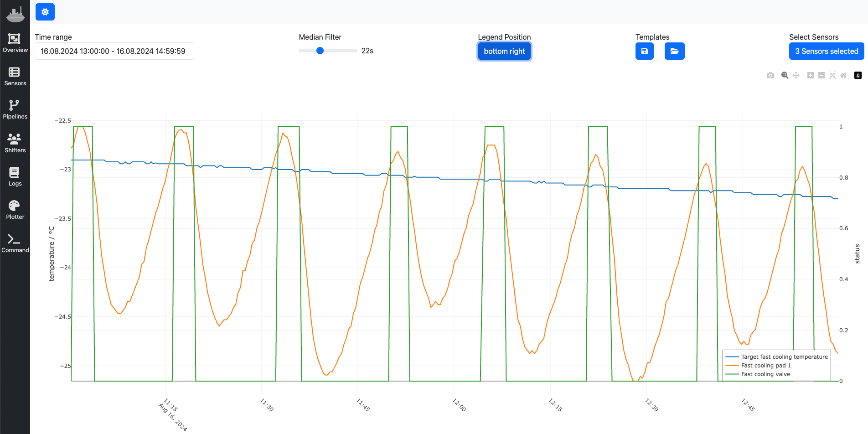Open the Legend Position dropdown
This screenshot has height=434, width=868.
click(x=504, y=51)
